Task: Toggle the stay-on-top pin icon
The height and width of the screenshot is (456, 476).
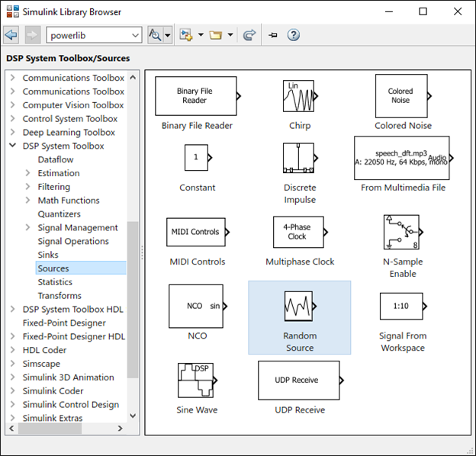Action: (273, 35)
